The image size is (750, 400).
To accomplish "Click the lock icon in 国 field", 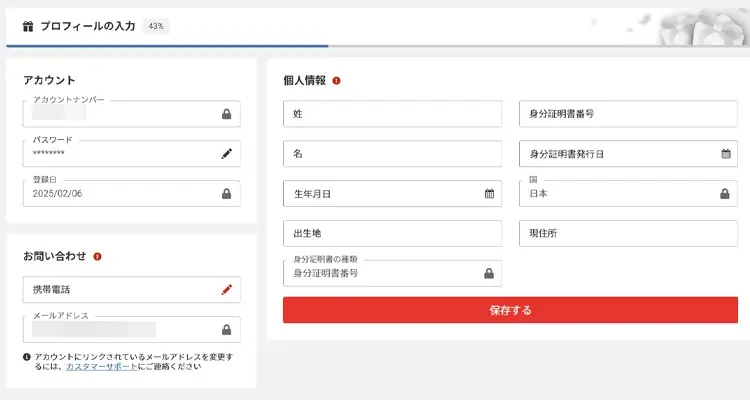I will (725, 193).
